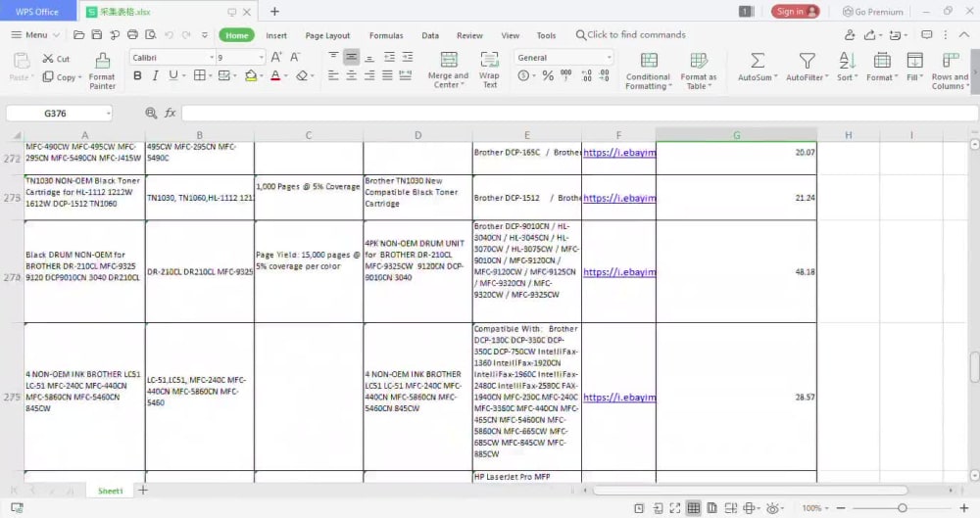Switch to the Data tab
980x518 pixels.
[430, 35]
